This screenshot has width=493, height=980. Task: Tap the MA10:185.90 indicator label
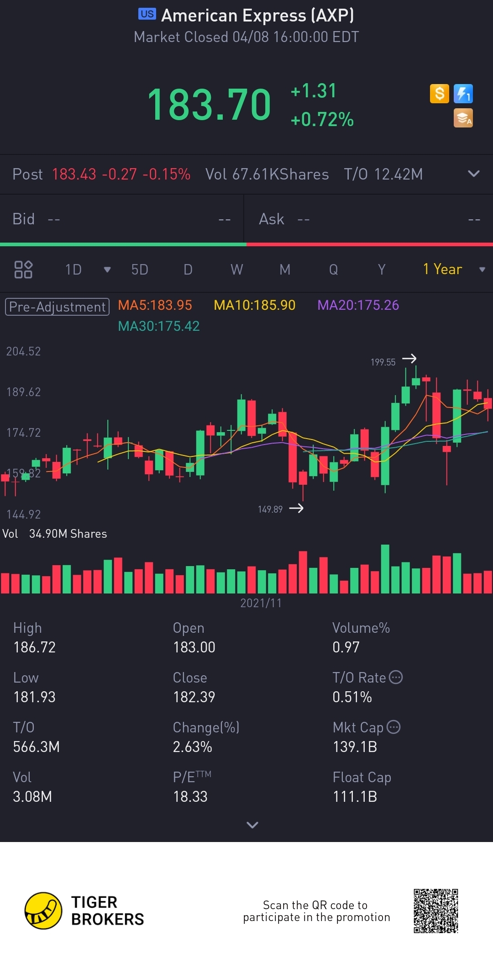(255, 305)
